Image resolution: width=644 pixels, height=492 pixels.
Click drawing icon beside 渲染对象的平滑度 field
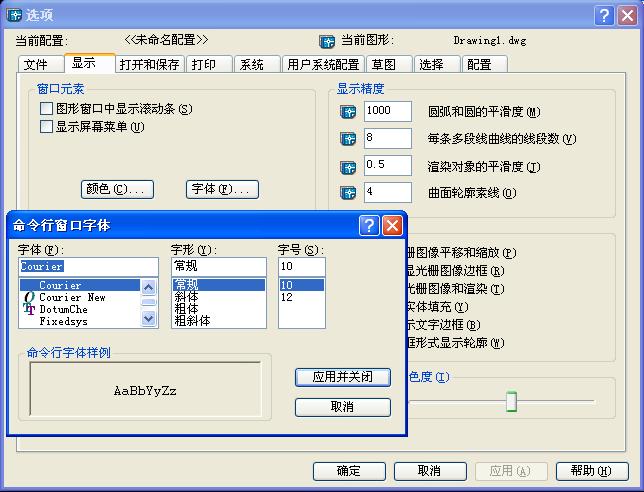[x=348, y=167]
